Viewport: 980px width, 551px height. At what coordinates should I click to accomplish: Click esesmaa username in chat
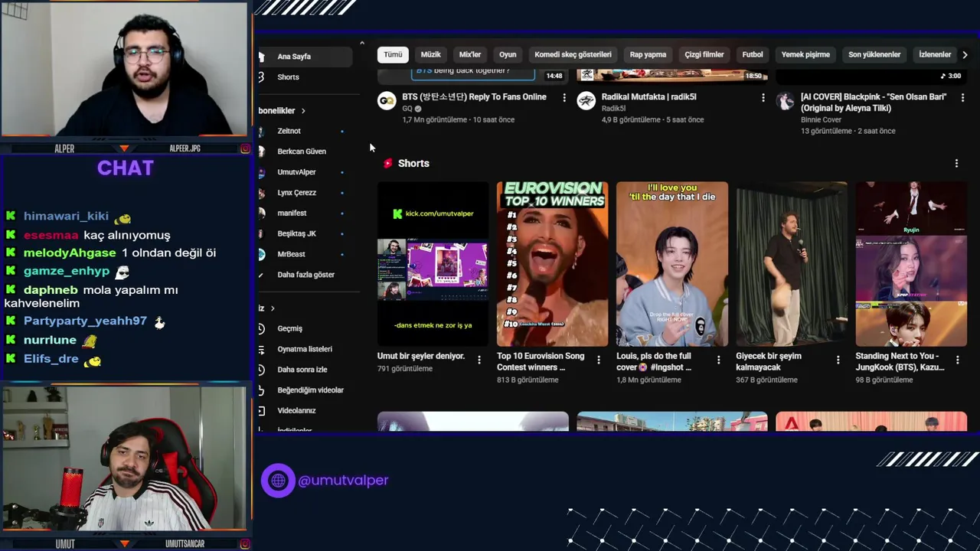pos(51,235)
